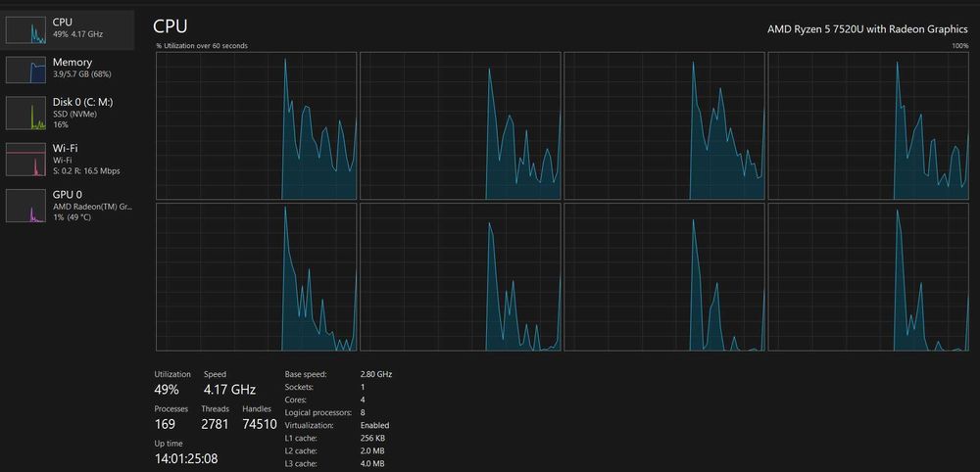Click the Speed 4.17 GHz value

(x=229, y=390)
